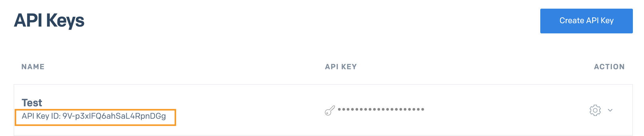The image size is (644, 136).
Task: Click the NAME column header
Action: [33, 67]
